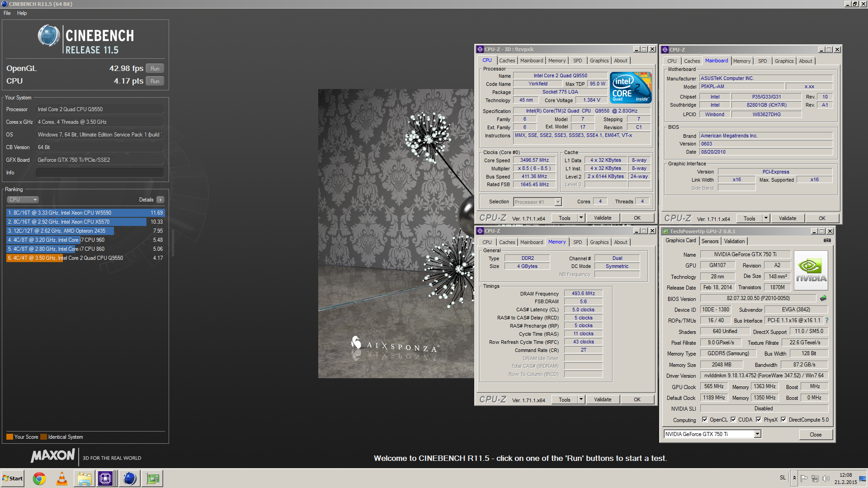Open language bar SL indicator

(x=783, y=478)
